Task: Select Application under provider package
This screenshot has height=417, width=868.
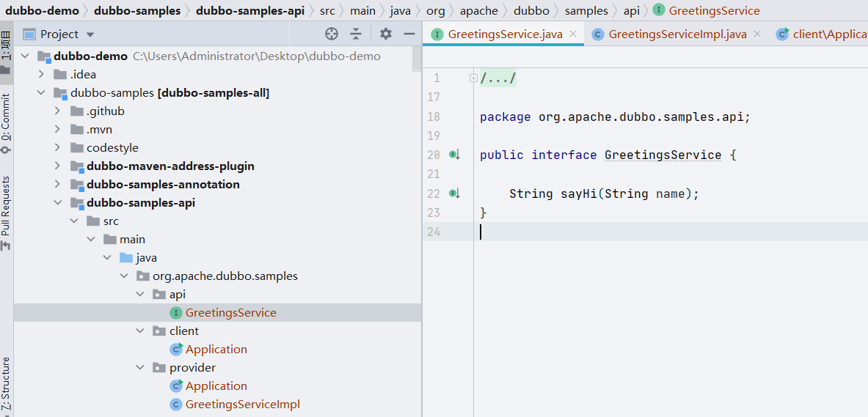Action: [x=218, y=385]
